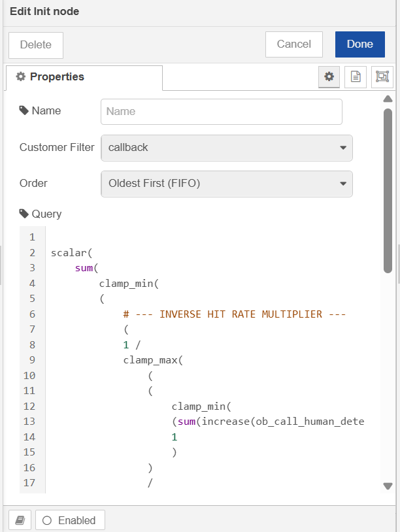
Task: Click the '1 /' expression on line 8
Action: (131, 344)
